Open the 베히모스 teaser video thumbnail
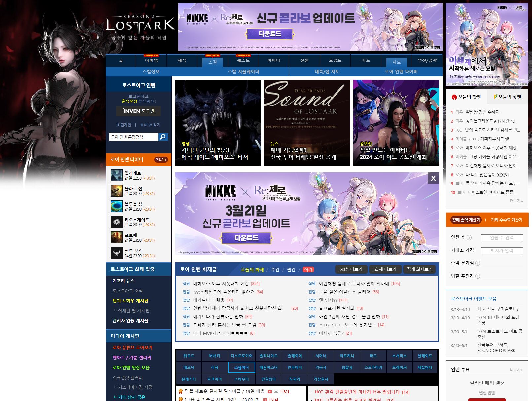 coord(218,123)
